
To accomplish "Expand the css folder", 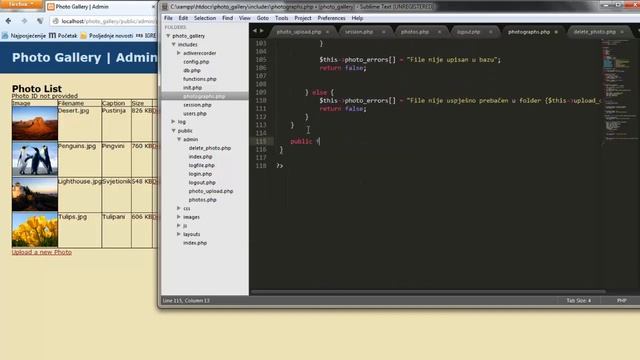I will (x=179, y=208).
